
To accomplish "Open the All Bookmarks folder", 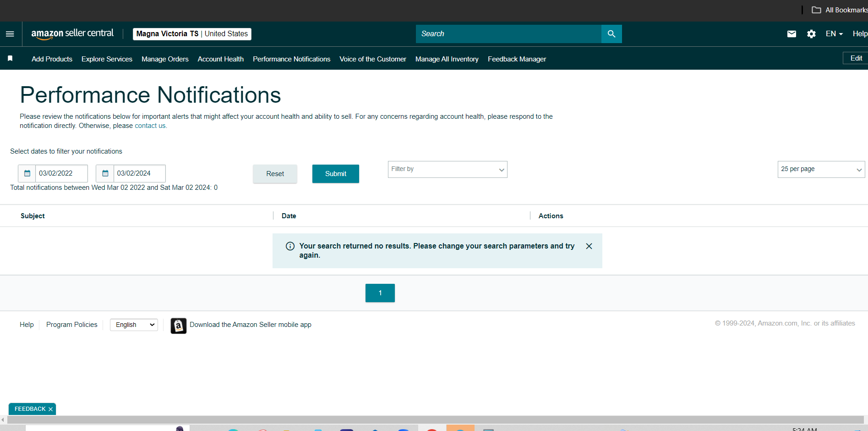I will coord(839,10).
